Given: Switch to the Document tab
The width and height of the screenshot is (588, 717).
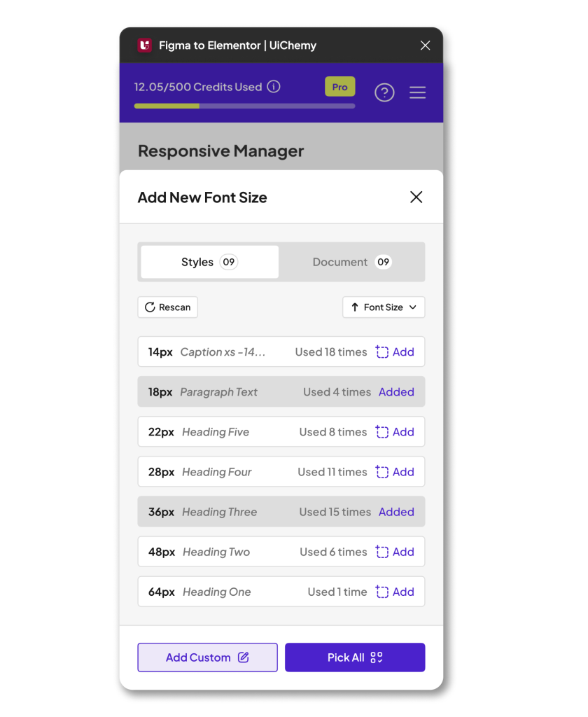Looking at the screenshot, I should click(x=351, y=262).
